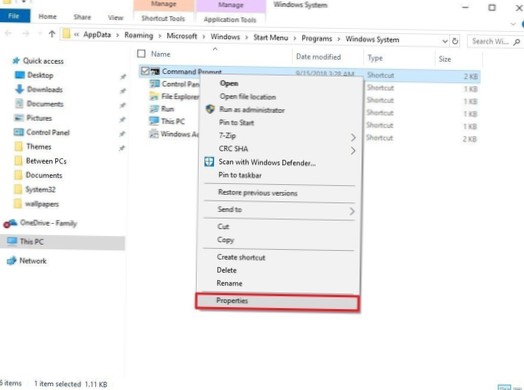This screenshot has width=524, height=390.
Task: Open Control Panel in the sidebar
Action: (x=48, y=132)
